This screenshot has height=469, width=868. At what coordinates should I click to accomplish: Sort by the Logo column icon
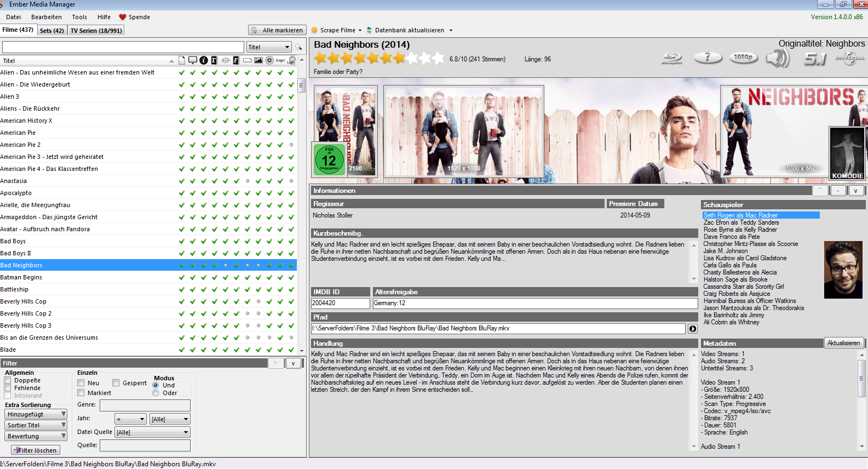(x=280, y=60)
